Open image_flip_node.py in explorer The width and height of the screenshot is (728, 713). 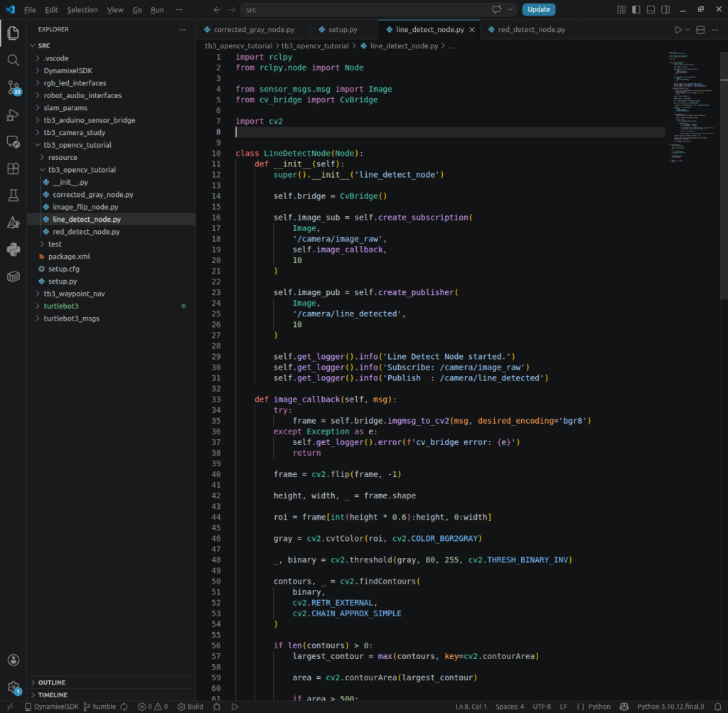[x=112, y=207]
